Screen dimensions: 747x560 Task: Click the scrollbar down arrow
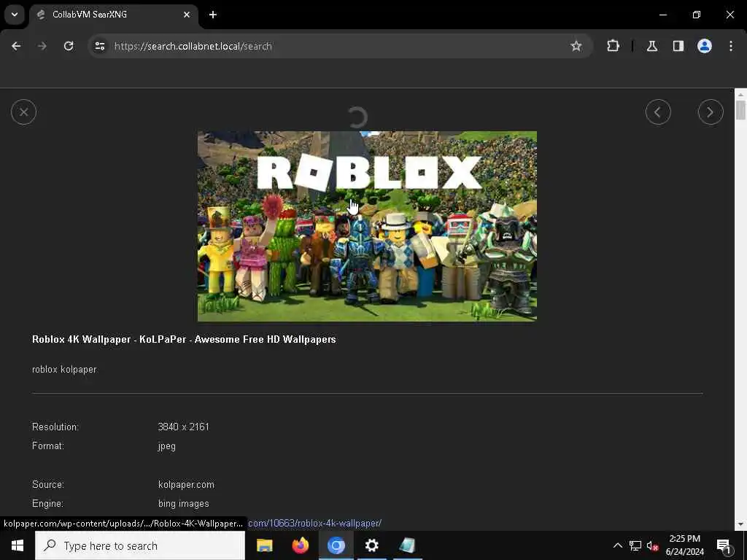740,524
